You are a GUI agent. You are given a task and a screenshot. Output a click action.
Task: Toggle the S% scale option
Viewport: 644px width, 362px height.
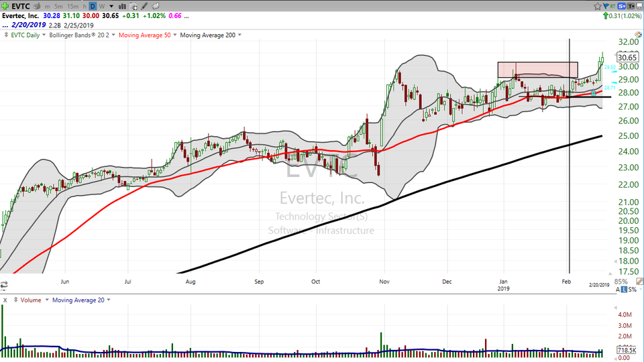[632, 290]
